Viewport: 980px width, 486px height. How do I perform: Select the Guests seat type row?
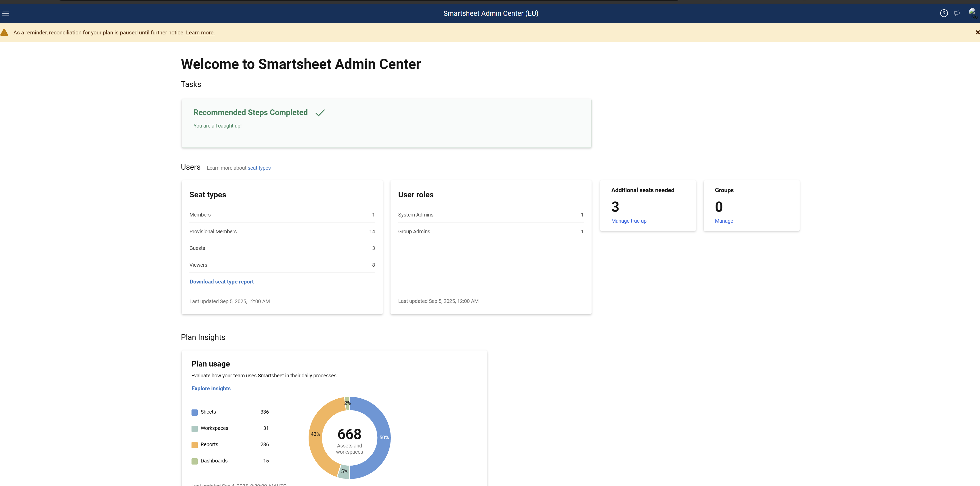(x=282, y=248)
